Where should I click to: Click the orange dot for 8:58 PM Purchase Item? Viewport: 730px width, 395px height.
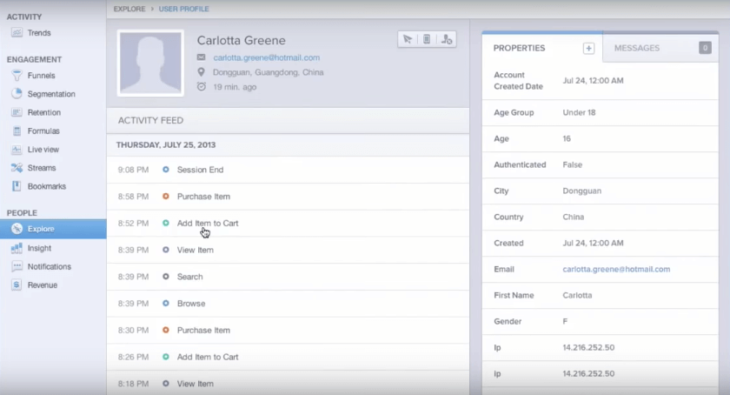coord(166,196)
